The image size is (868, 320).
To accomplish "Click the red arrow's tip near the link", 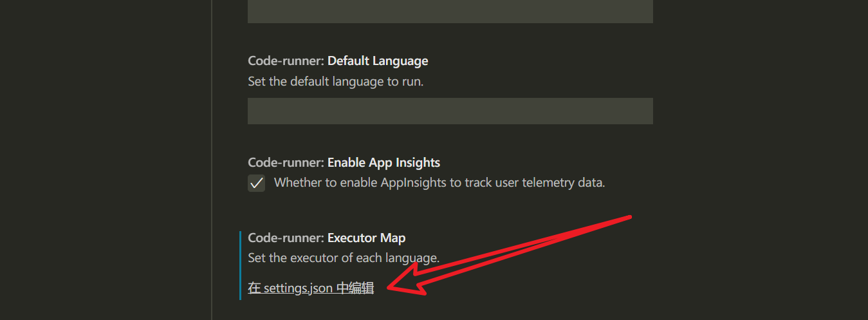I will [386, 287].
